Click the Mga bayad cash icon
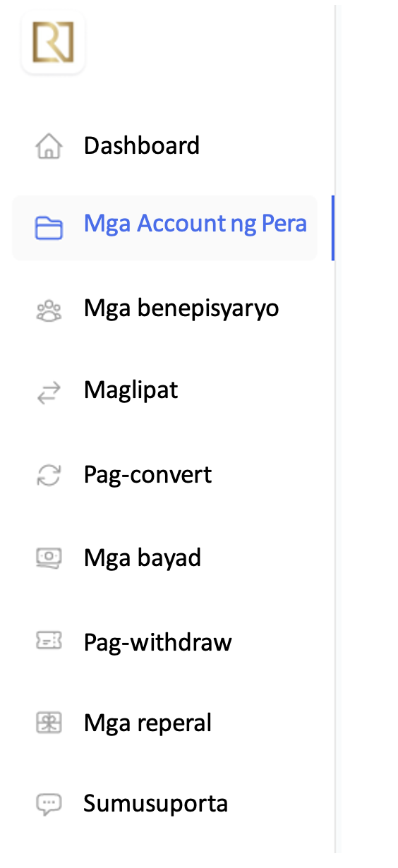 49,557
